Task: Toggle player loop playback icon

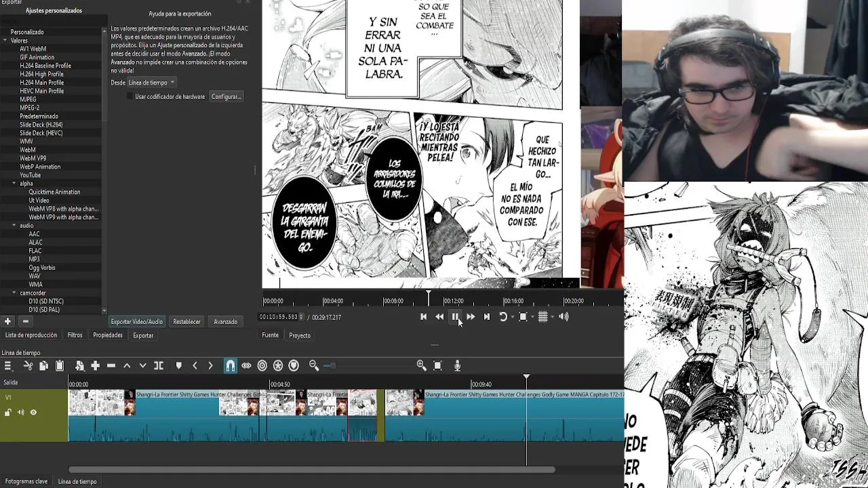Action: tap(503, 317)
